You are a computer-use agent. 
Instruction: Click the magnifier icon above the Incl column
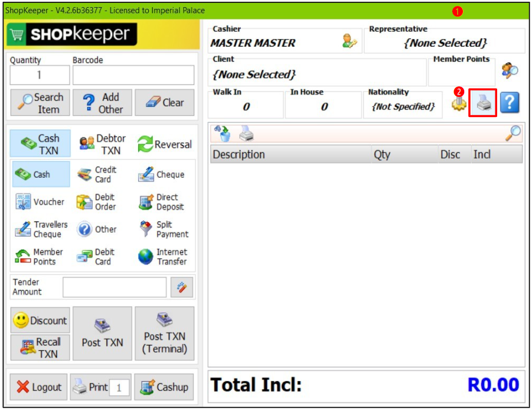click(x=513, y=133)
